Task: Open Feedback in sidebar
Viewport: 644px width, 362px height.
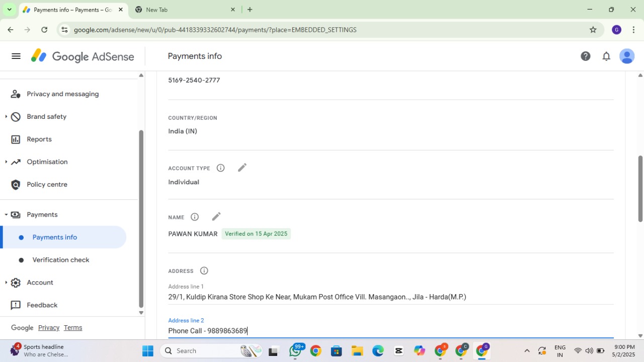Action: click(42, 305)
